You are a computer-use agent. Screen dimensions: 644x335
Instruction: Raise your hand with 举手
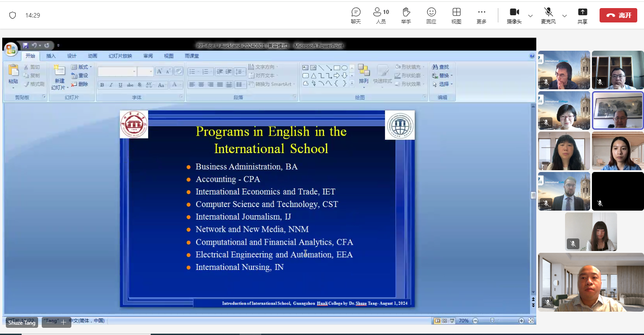(406, 15)
